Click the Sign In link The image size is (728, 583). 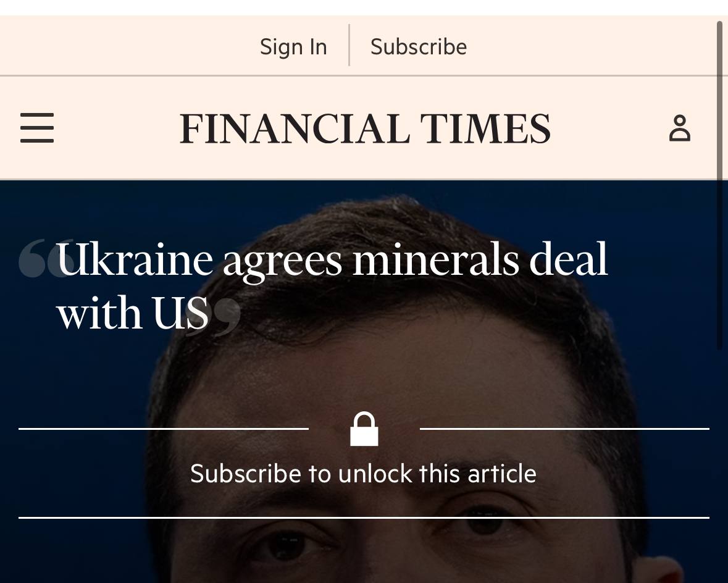(293, 46)
